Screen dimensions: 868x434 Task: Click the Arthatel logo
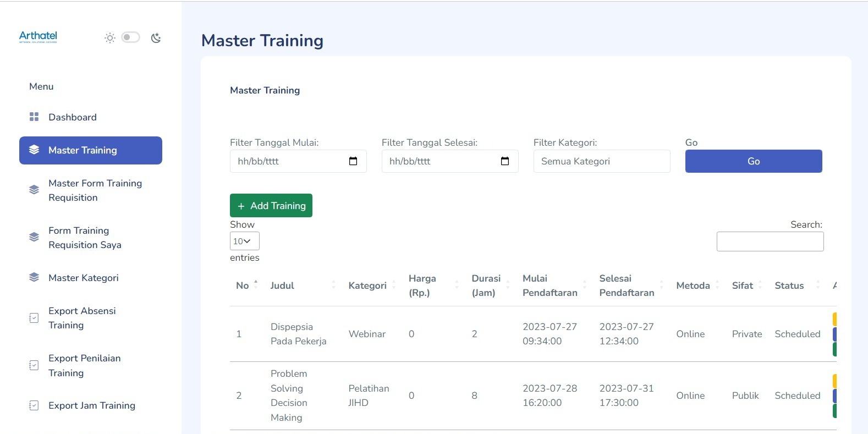coord(38,37)
